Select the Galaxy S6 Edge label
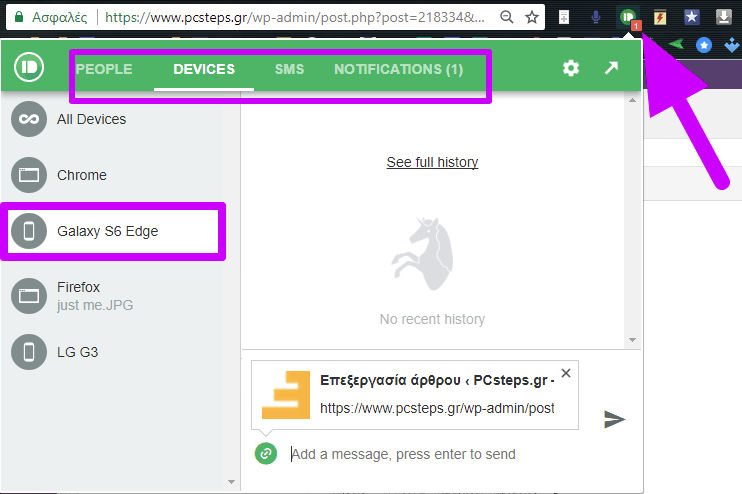This screenshot has width=742, height=494. click(107, 231)
